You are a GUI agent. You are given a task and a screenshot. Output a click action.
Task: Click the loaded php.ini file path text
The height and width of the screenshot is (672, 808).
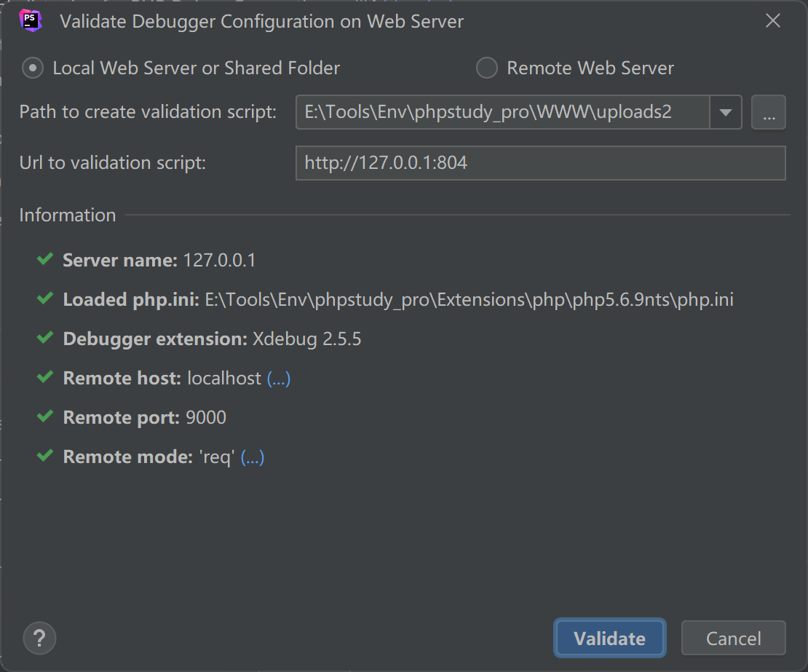pyautogui.click(x=469, y=299)
